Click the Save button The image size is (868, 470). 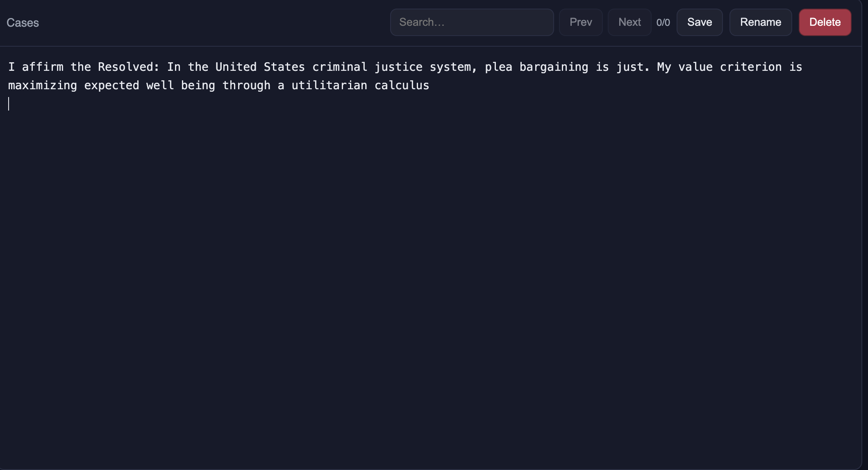pos(700,22)
